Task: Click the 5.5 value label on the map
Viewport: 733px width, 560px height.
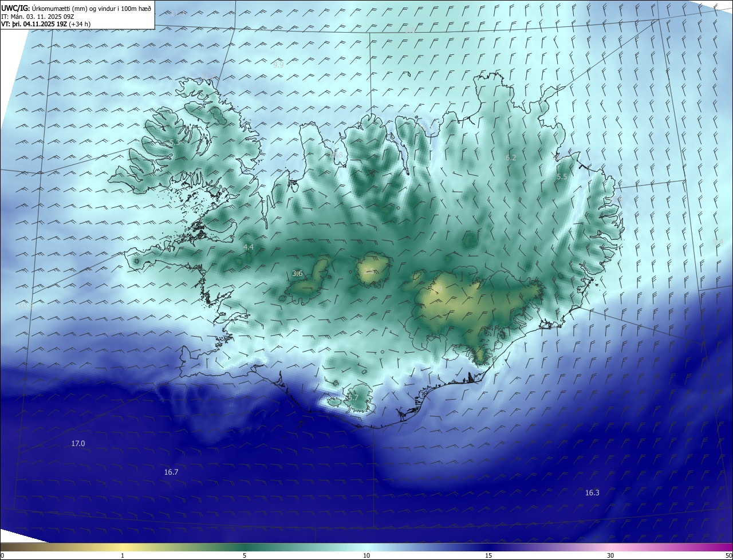Action: pos(562,177)
